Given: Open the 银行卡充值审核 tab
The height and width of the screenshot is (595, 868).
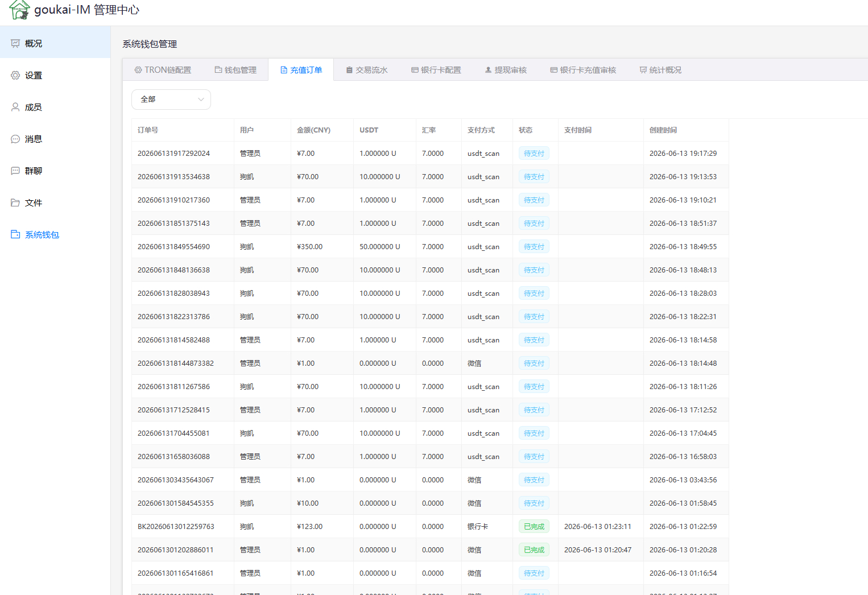Looking at the screenshot, I should [583, 70].
